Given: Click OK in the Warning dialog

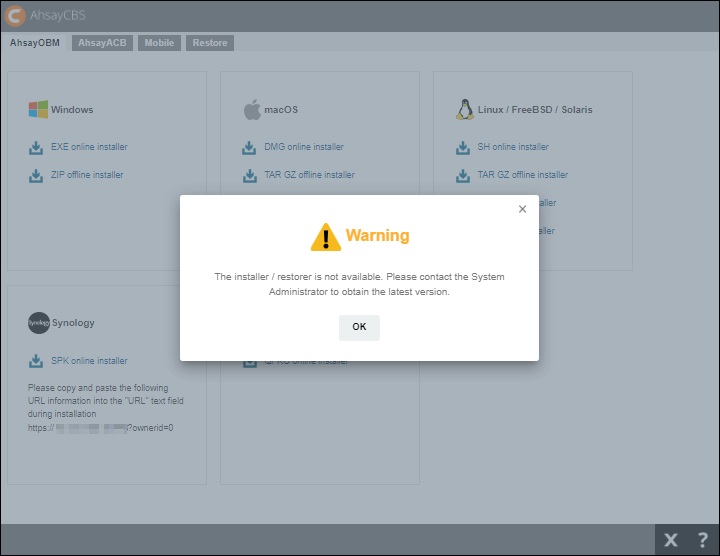Looking at the screenshot, I should (359, 327).
